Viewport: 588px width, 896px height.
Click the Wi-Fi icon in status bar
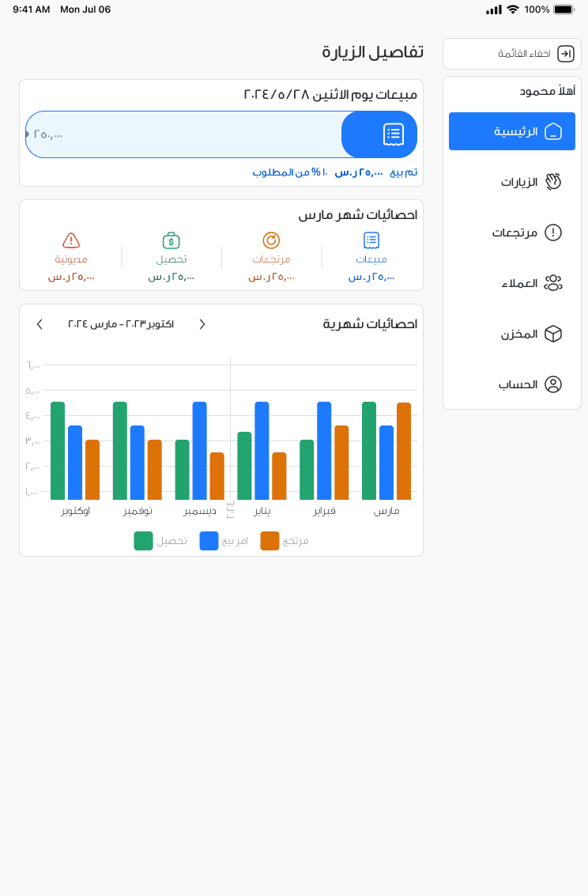tap(513, 9)
